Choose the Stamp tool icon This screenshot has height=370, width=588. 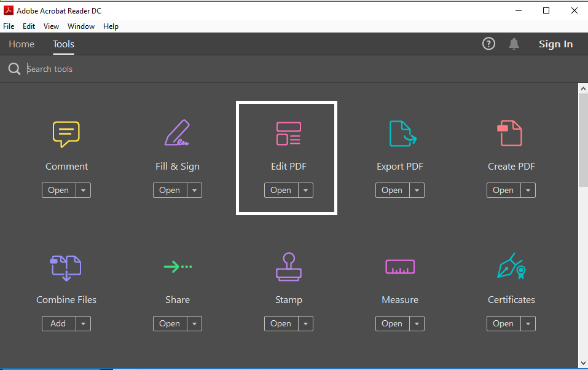pyautogui.click(x=289, y=267)
